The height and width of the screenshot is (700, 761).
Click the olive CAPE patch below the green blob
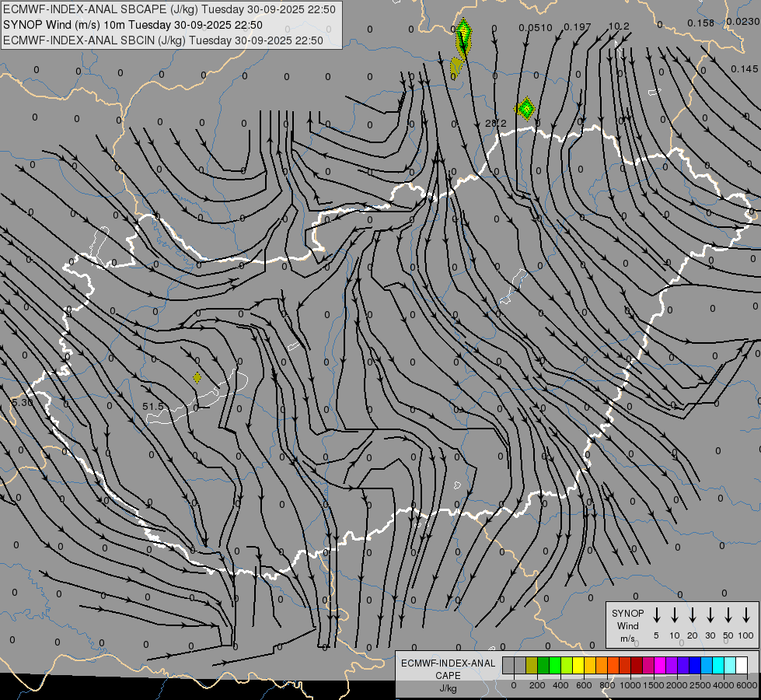click(x=456, y=67)
